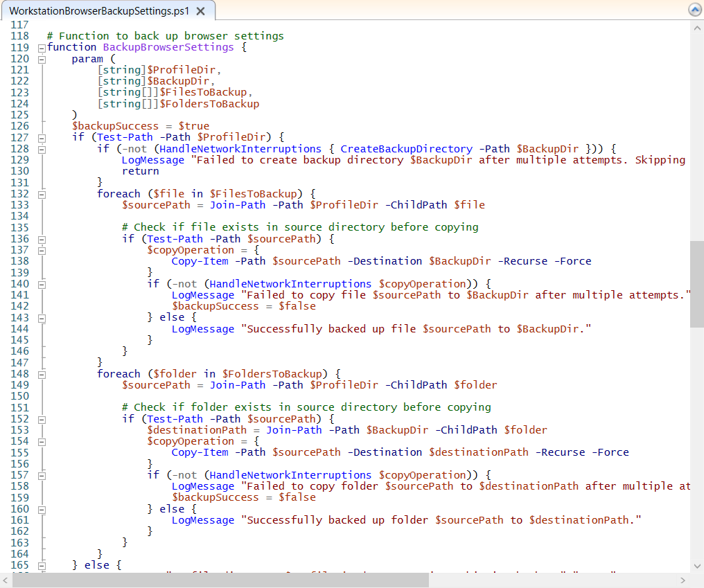This screenshot has width=704, height=588.
Task: Collapse the if -not block at line 128
Action: [42, 150]
